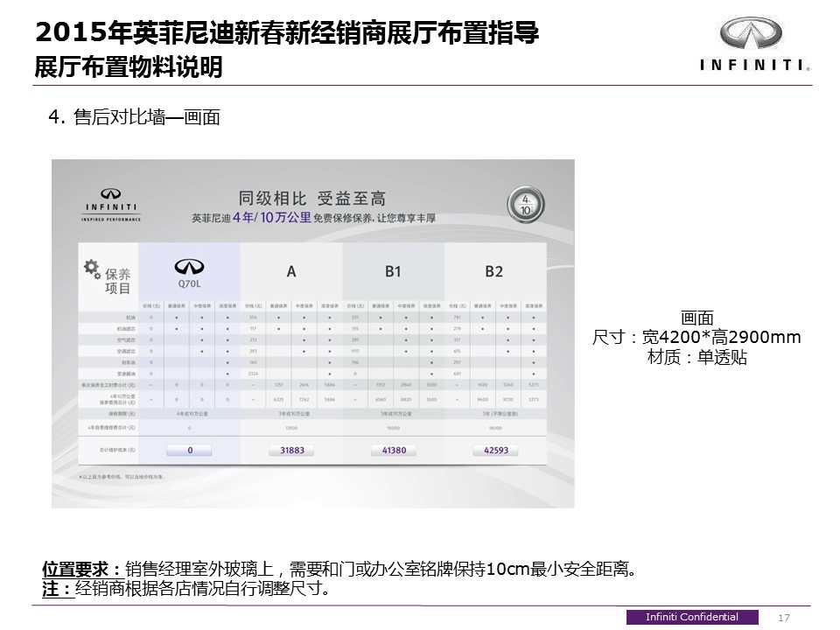The height and width of the screenshot is (630, 840).
Task: Select the B2 column header
Action: [494, 272]
